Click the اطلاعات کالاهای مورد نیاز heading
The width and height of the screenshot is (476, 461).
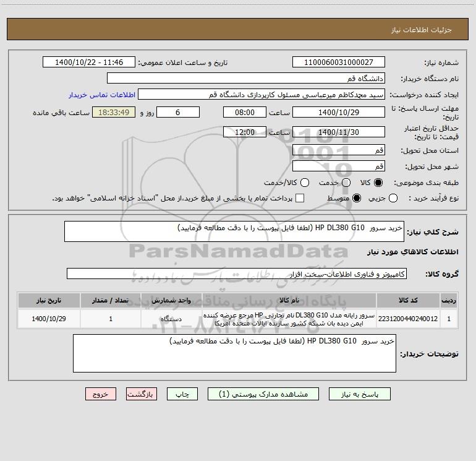(412, 252)
